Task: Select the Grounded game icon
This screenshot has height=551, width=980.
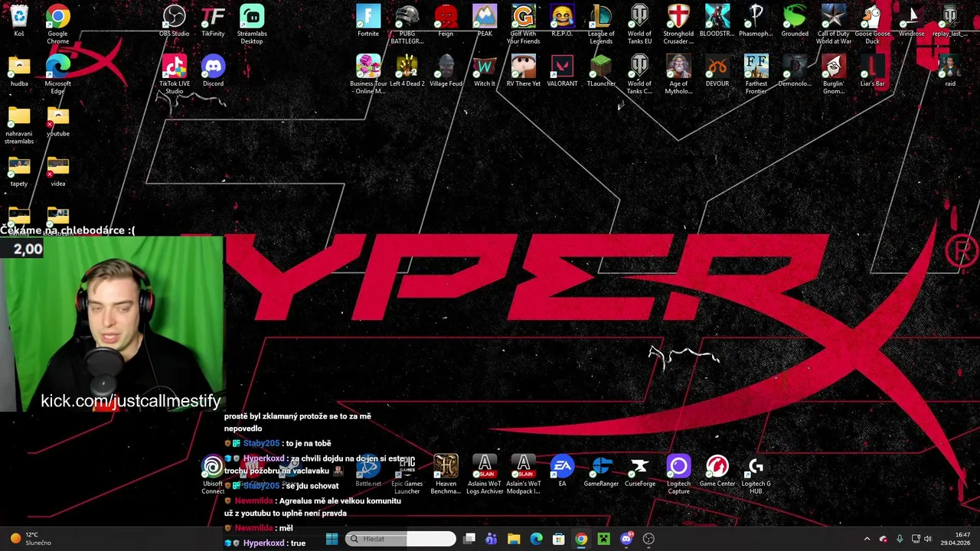Action: point(795,21)
